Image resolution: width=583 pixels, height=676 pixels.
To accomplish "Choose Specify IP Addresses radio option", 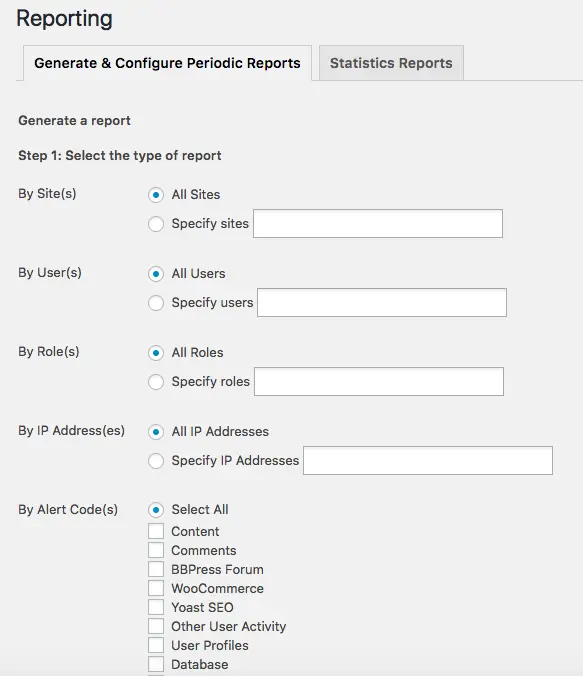I will [156, 460].
